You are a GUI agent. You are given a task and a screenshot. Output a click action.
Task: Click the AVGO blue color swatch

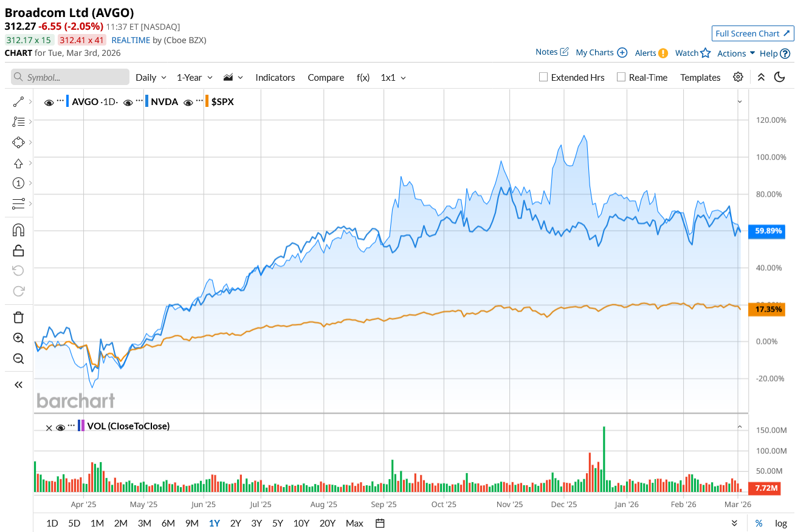(67, 101)
